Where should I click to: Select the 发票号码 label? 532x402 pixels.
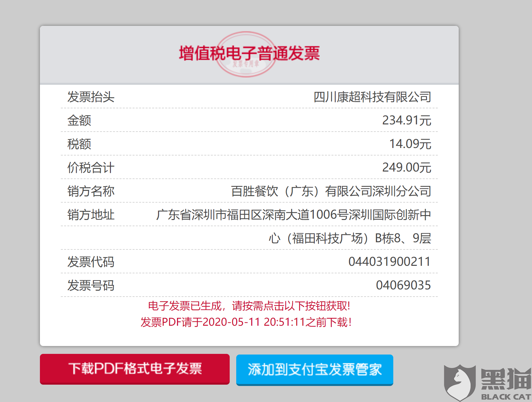tap(91, 285)
